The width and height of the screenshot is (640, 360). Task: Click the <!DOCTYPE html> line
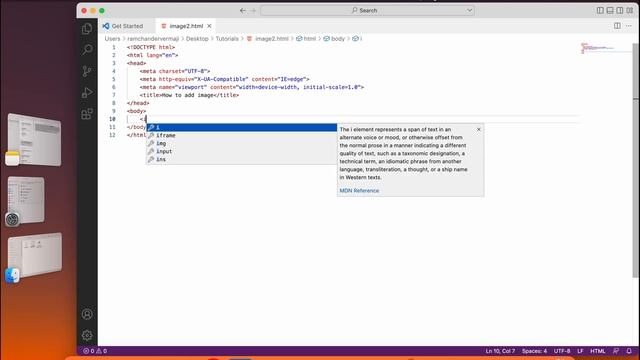point(151,47)
